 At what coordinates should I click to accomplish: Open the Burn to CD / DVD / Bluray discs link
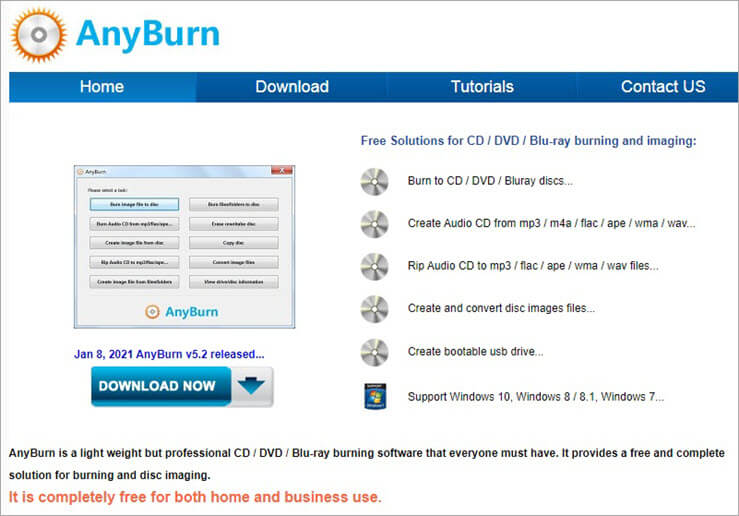pyautogui.click(x=490, y=181)
